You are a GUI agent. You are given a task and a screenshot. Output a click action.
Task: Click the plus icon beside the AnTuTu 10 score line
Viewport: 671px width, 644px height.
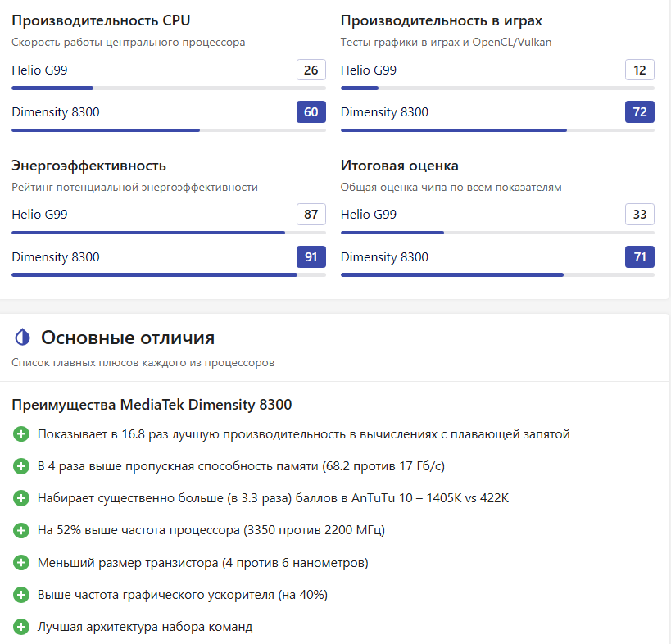tap(21, 498)
